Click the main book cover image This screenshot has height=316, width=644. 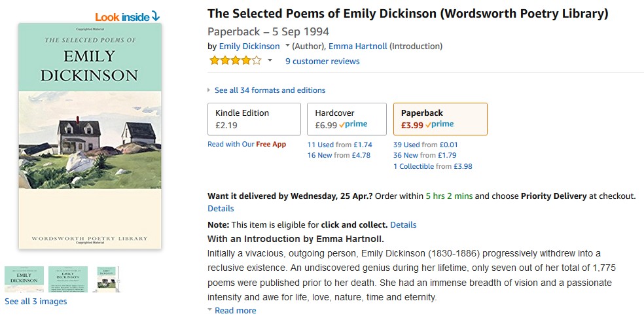pyautogui.click(x=90, y=136)
